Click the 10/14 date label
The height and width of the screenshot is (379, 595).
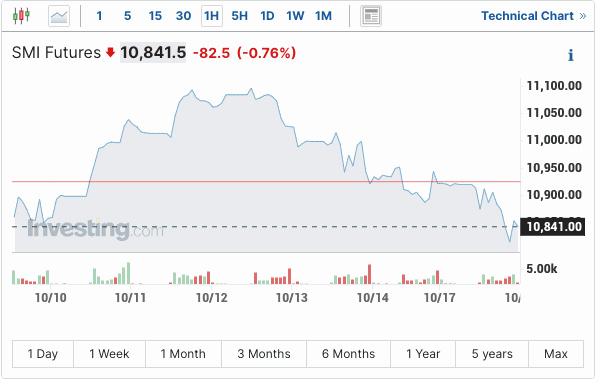click(373, 297)
